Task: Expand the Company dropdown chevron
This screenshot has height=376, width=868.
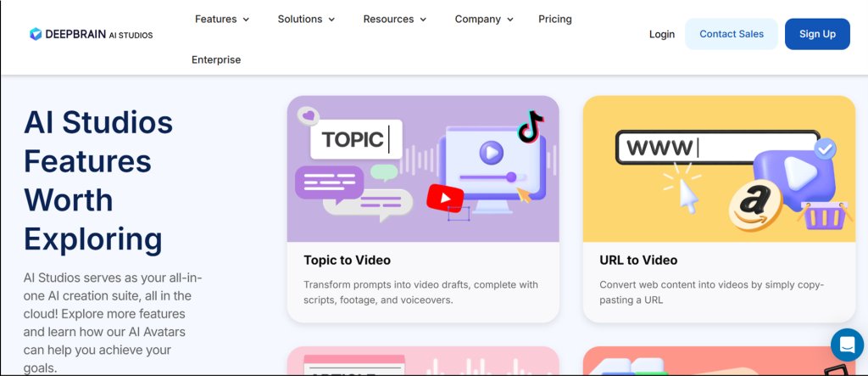Action: pyautogui.click(x=509, y=20)
